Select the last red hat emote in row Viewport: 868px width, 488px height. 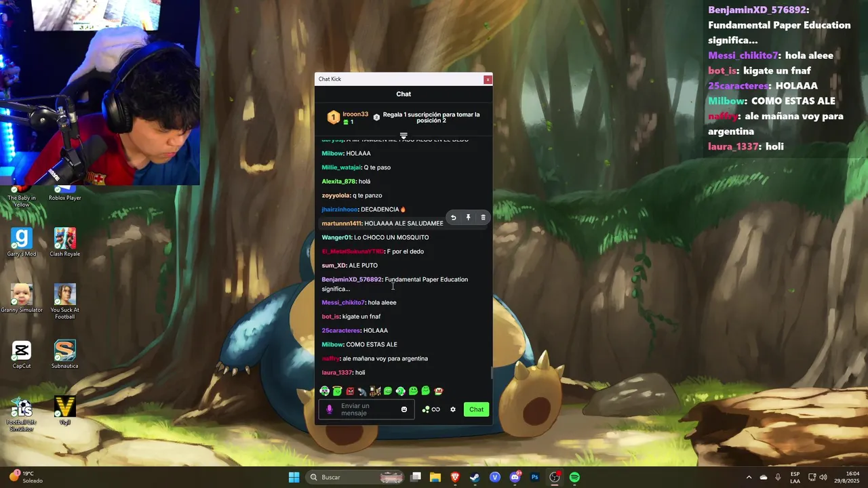click(x=439, y=391)
